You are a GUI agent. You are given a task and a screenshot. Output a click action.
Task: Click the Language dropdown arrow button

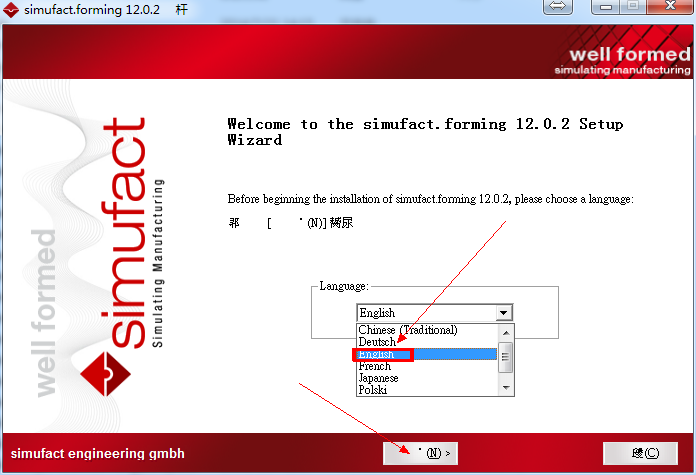click(x=503, y=313)
